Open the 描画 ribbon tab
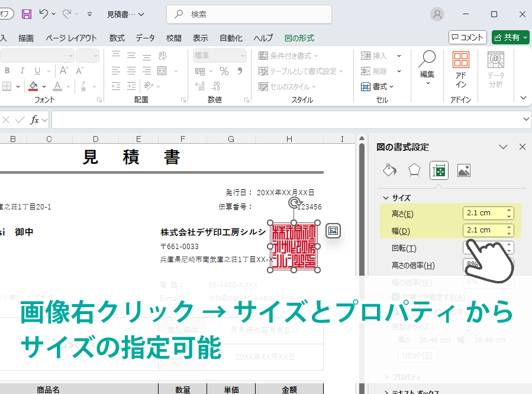Viewport: 532px width, 394px height. 26,38
